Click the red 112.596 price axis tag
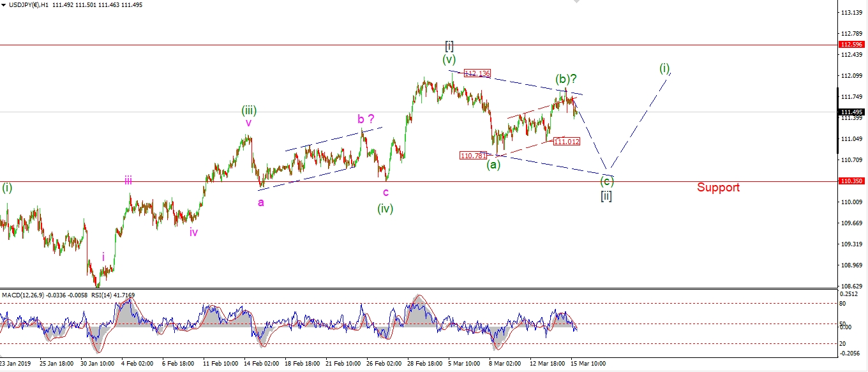The height and width of the screenshot is (372, 868). 852,45
